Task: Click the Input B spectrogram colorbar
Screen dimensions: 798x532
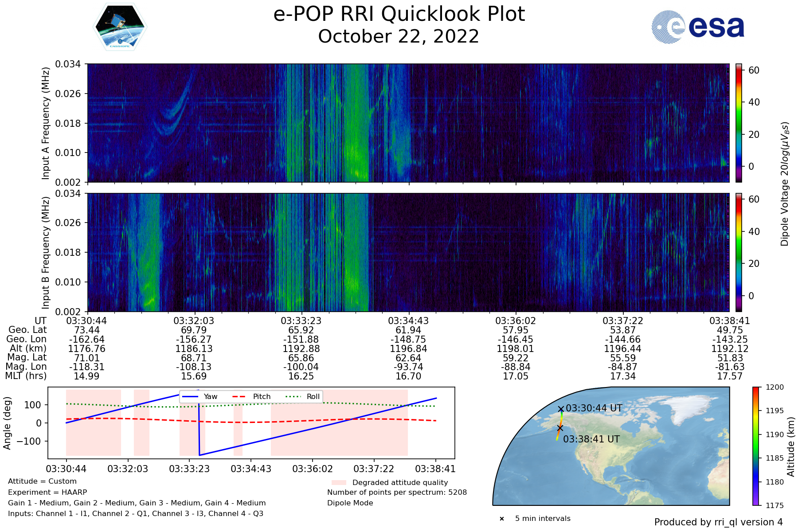Action: coord(739,252)
